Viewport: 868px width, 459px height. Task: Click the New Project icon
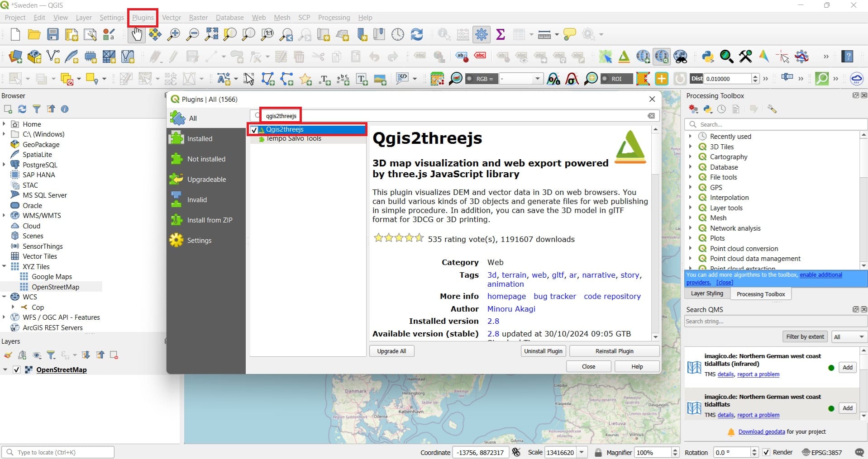click(x=15, y=34)
